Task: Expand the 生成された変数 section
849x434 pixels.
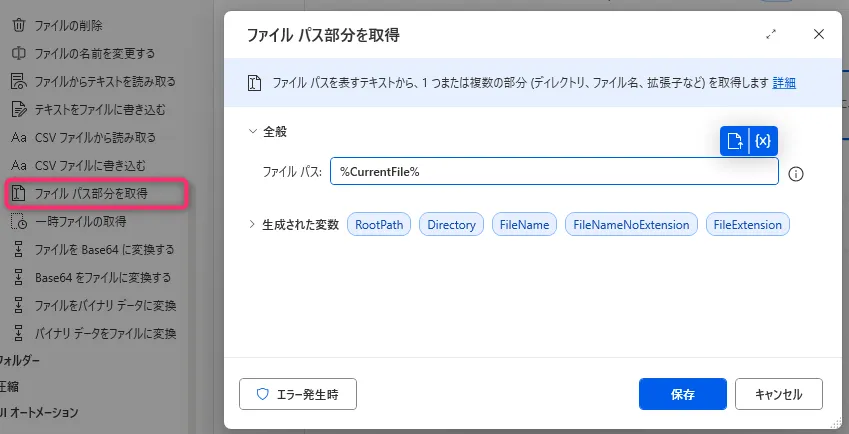Action: coord(252,224)
